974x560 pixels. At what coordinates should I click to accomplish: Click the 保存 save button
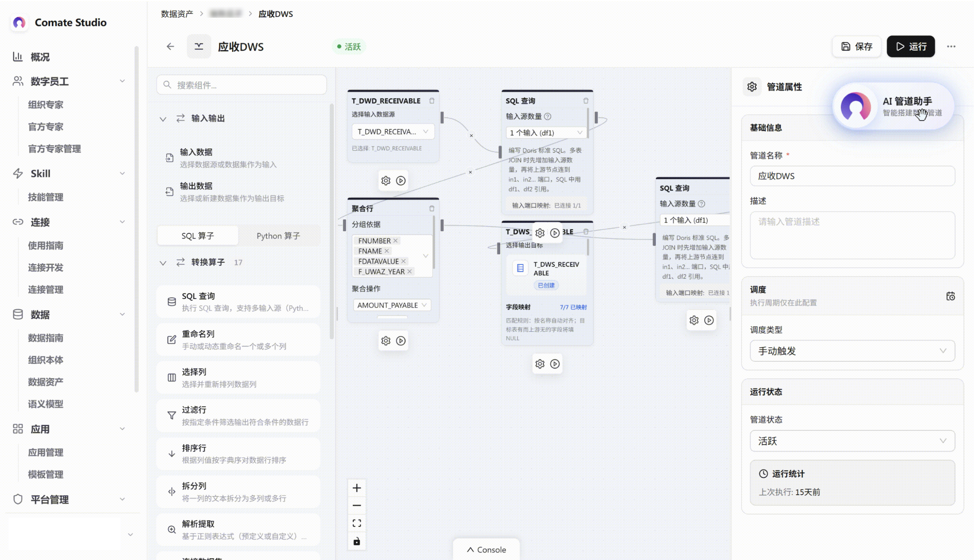point(856,46)
